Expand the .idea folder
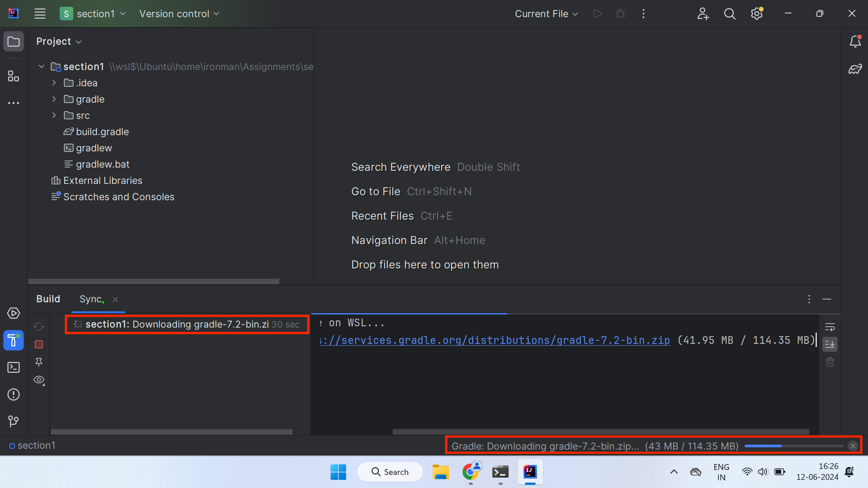Viewport: 868px width, 488px height. (54, 83)
